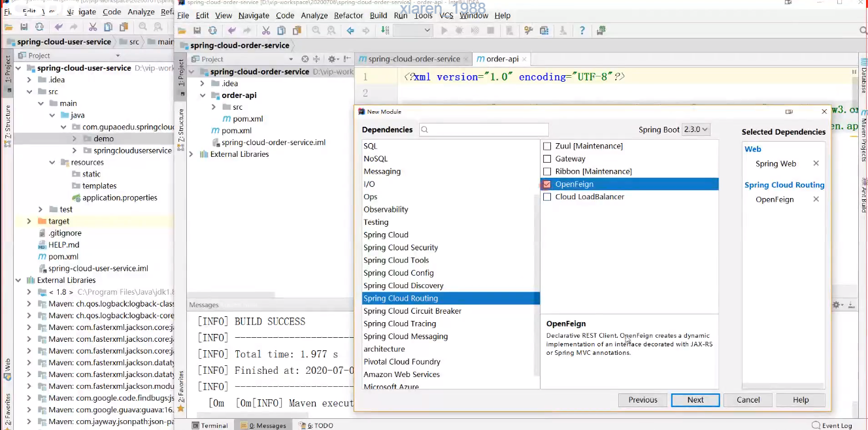The width and height of the screenshot is (868, 430).
Task: Open Refactor menu in order-service window
Action: coord(348,16)
